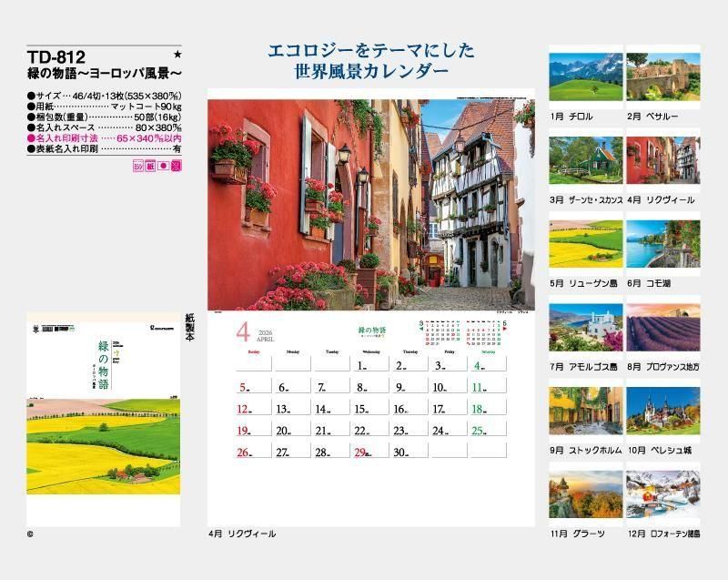The image size is (728, 580).
Task: Click the large month number 4
Action: pos(243,331)
